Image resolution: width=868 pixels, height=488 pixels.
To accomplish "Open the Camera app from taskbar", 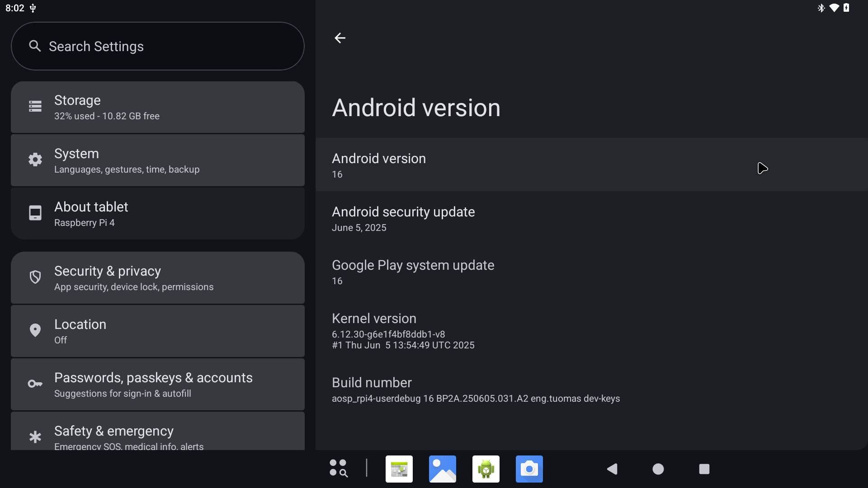I will tap(529, 469).
